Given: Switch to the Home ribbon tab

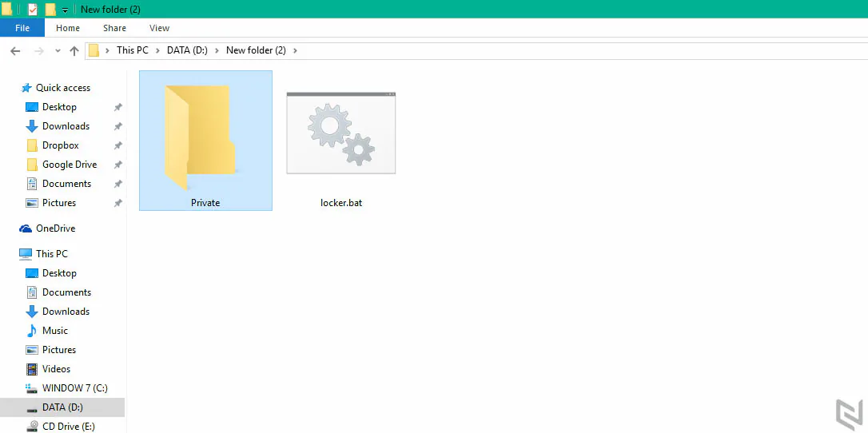Looking at the screenshot, I should tap(67, 28).
